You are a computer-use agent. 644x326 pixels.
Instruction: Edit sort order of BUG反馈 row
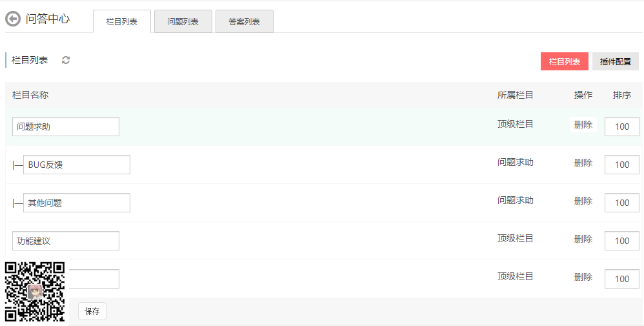tap(622, 165)
